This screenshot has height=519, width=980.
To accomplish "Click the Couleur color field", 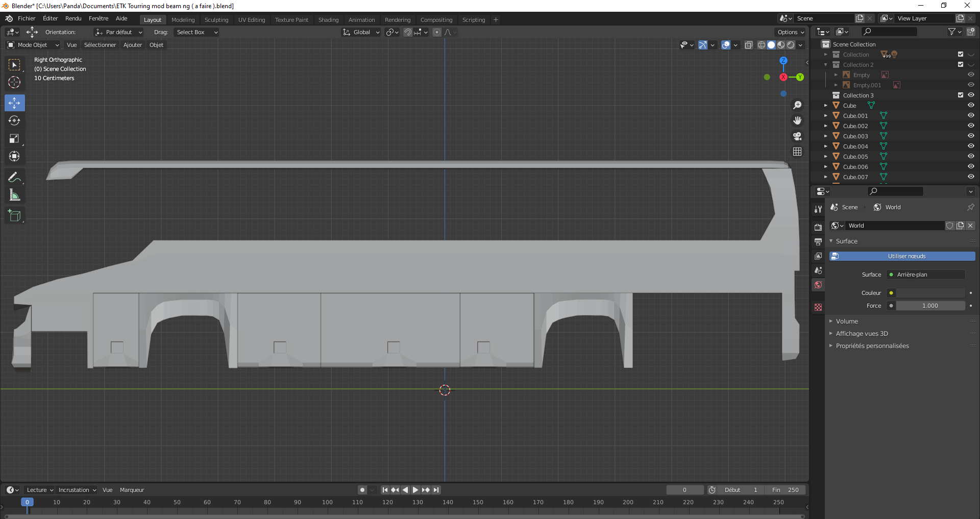I will [x=930, y=293].
